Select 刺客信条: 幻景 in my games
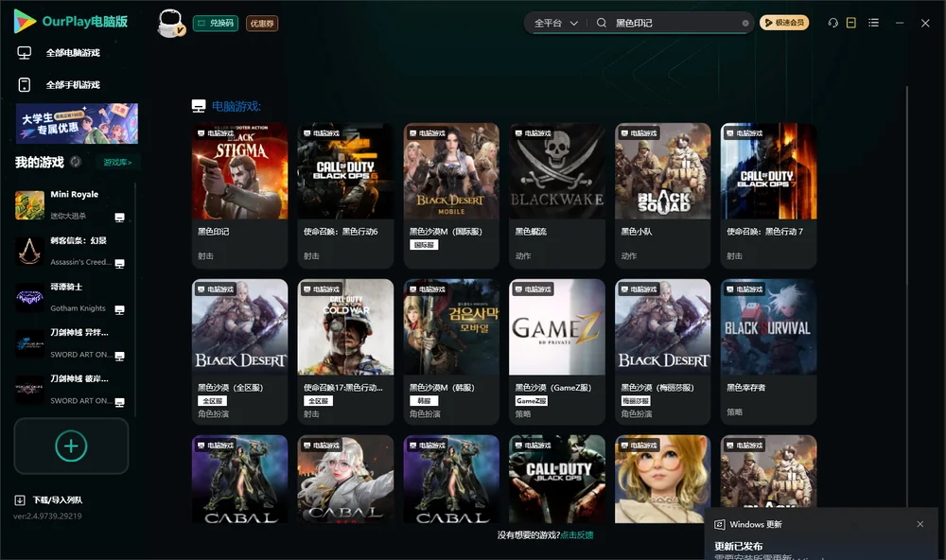 tap(73, 251)
